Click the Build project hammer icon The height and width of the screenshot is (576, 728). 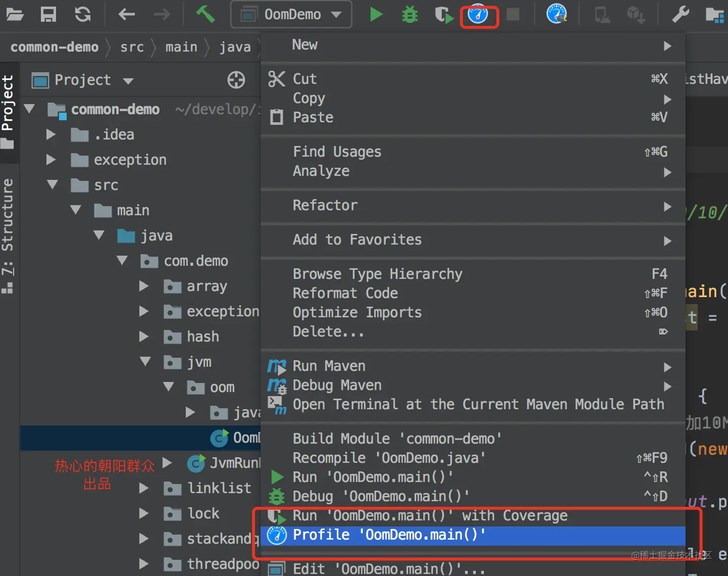(x=205, y=14)
